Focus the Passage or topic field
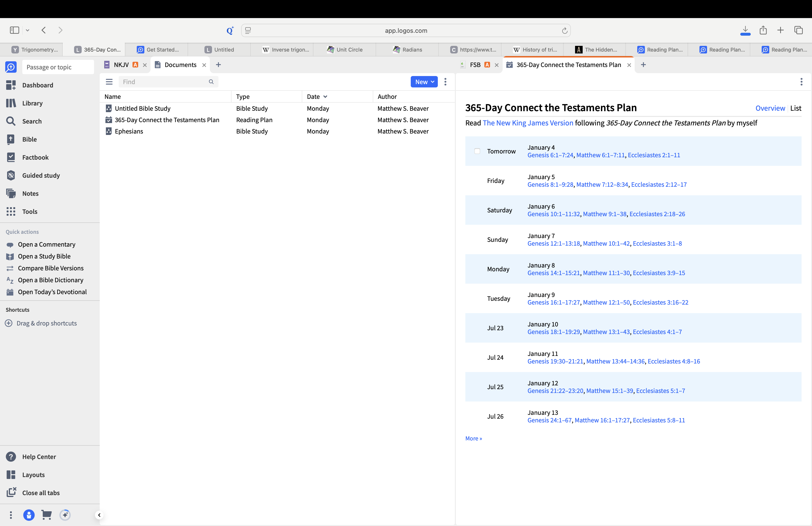Screen dimensions: 812x526 click(x=58, y=67)
